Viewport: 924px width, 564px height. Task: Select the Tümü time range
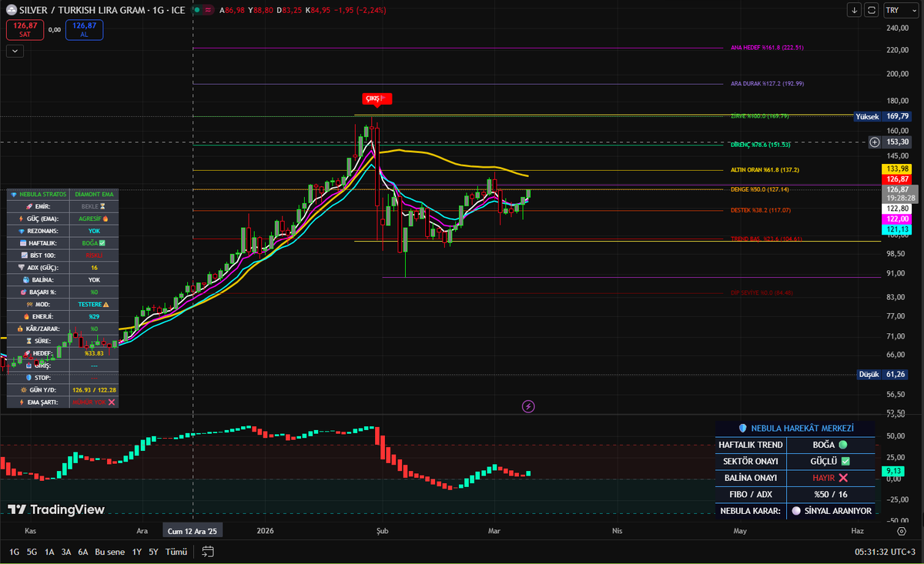(x=177, y=552)
